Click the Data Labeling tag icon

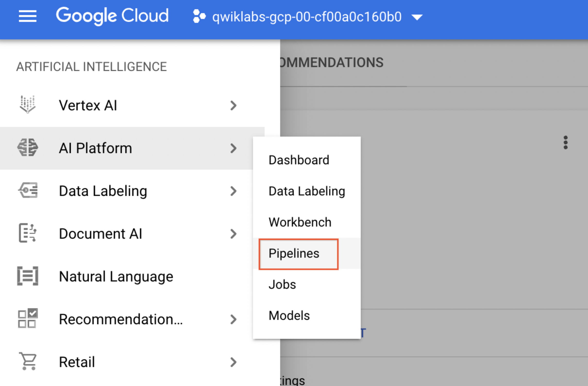tap(28, 190)
